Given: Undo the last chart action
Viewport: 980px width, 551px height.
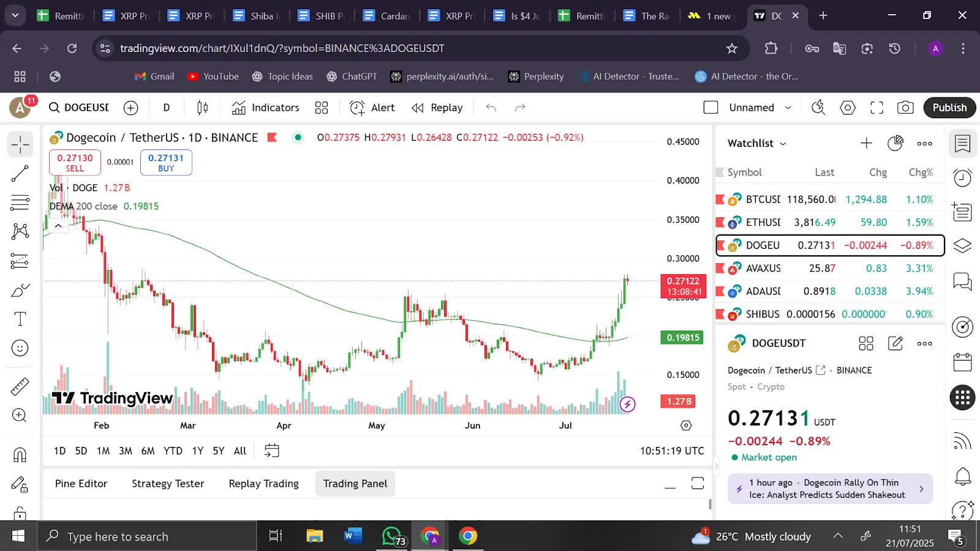Looking at the screenshot, I should (x=491, y=108).
